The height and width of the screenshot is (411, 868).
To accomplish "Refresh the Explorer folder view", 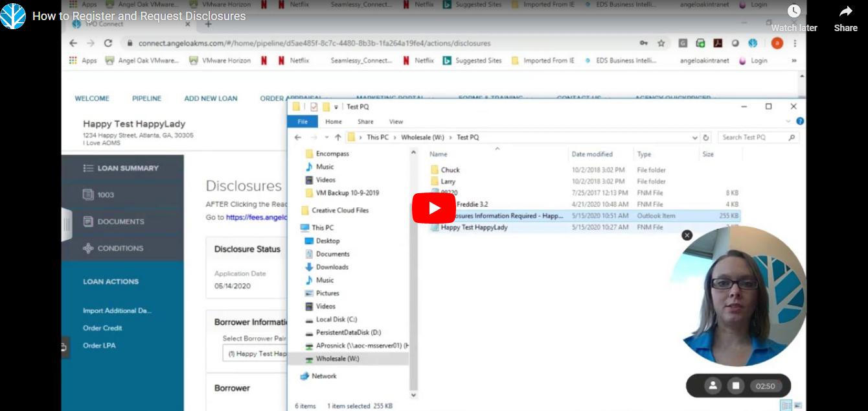I will pos(706,137).
